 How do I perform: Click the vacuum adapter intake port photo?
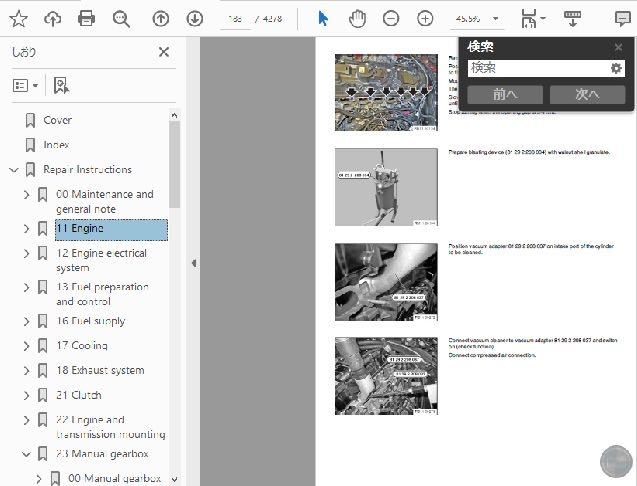pyautogui.click(x=386, y=282)
